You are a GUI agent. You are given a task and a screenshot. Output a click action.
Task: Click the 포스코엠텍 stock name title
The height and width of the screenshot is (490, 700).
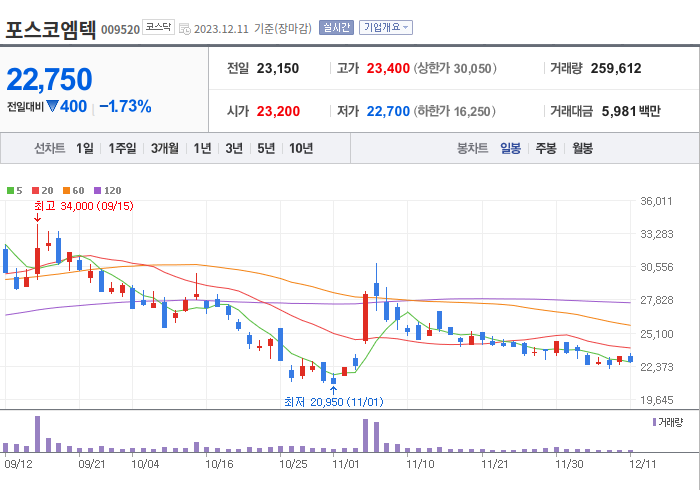pyautogui.click(x=50, y=29)
